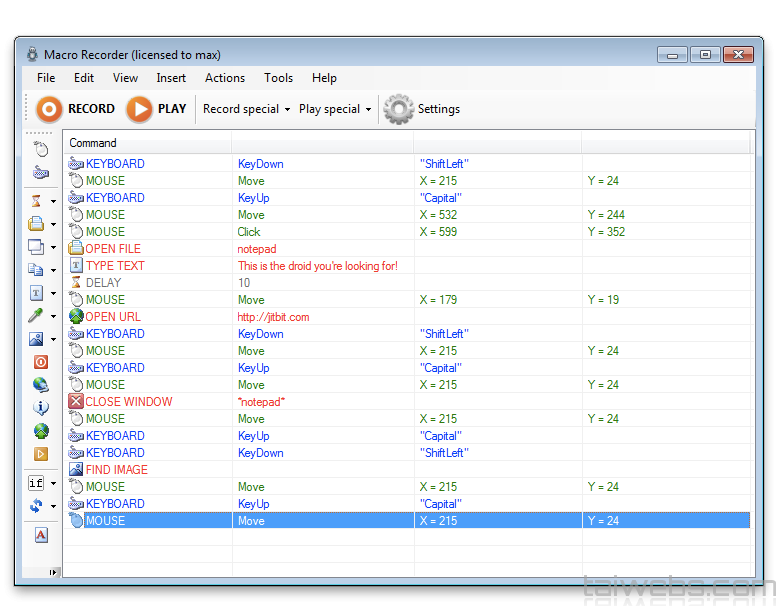This screenshot has height=606, width=778.
Task: Select the hourglass delay icon in sidebar
Action: [x=37, y=201]
